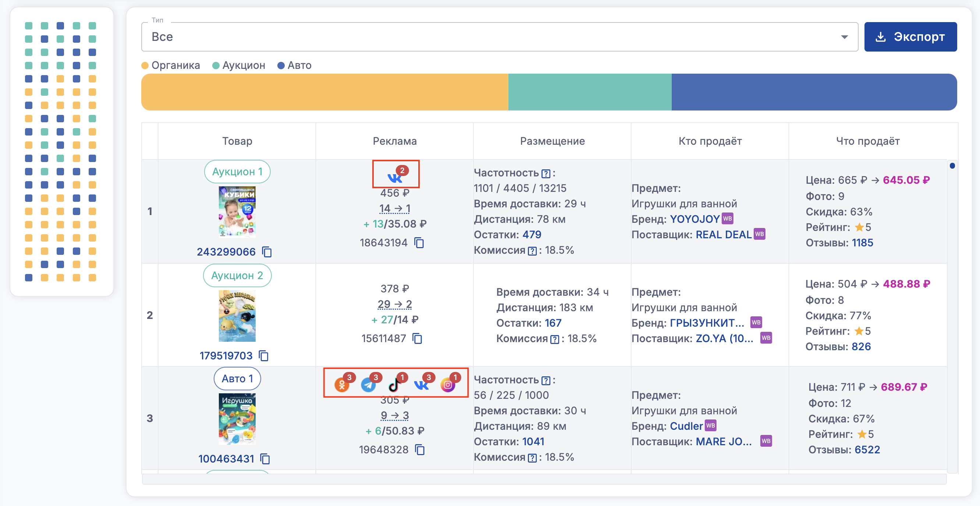The width and height of the screenshot is (980, 506).
Task: Click Реклама column header
Action: click(394, 141)
